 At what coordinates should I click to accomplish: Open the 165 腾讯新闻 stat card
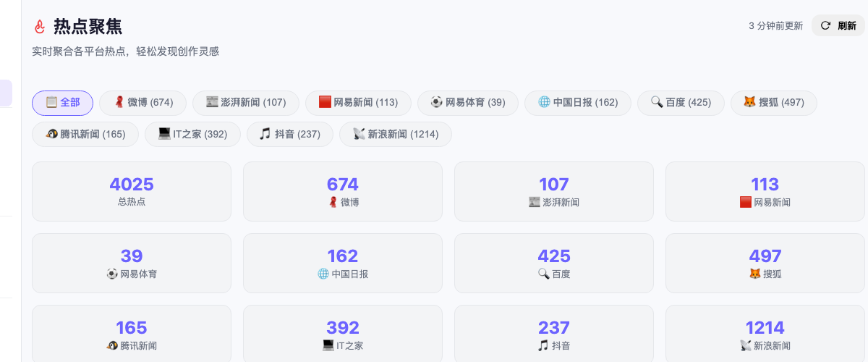[x=132, y=334]
